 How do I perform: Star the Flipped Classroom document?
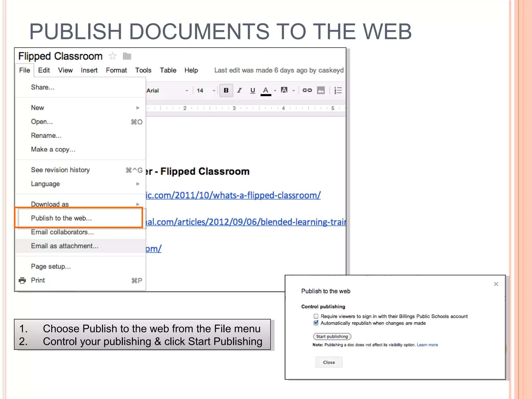click(112, 56)
